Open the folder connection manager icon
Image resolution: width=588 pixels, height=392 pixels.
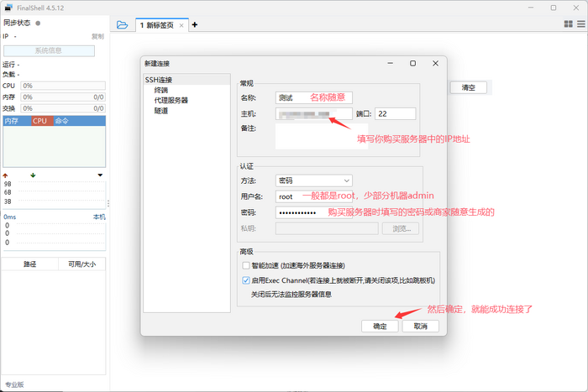tap(122, 24)
